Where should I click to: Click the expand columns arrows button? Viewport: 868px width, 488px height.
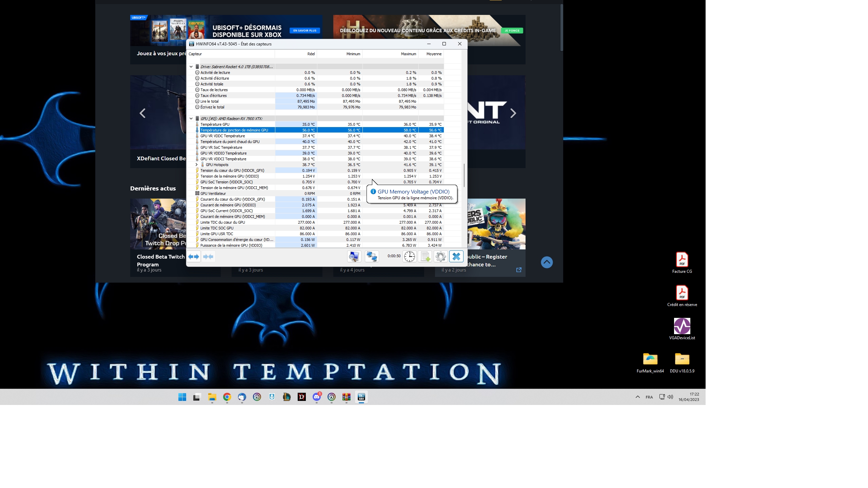[194, 257]
